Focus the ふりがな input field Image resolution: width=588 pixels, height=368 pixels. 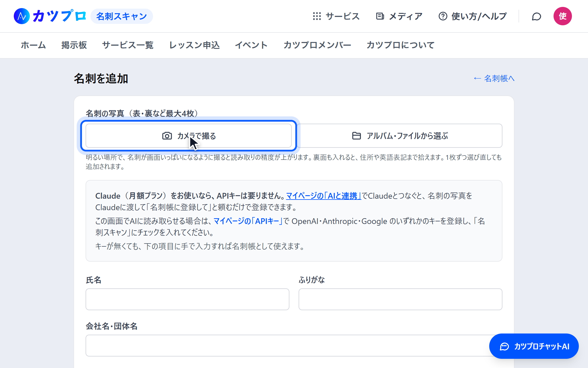pos(400,299)
